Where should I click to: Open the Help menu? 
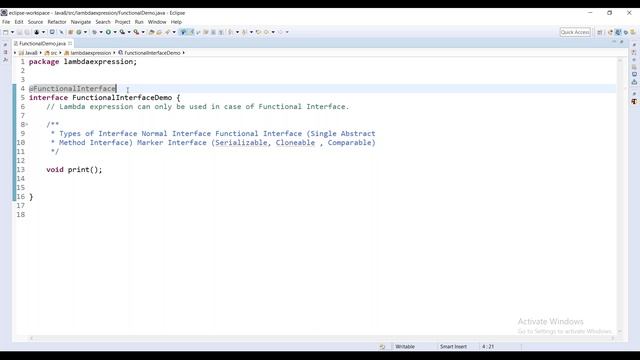tap(176, 22)
